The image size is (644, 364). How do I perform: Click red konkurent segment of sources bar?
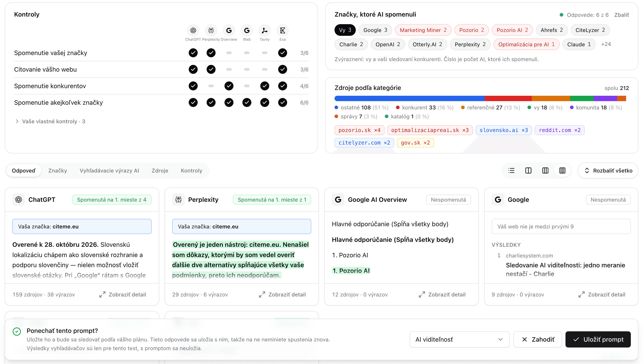click(x=508, y=98)
